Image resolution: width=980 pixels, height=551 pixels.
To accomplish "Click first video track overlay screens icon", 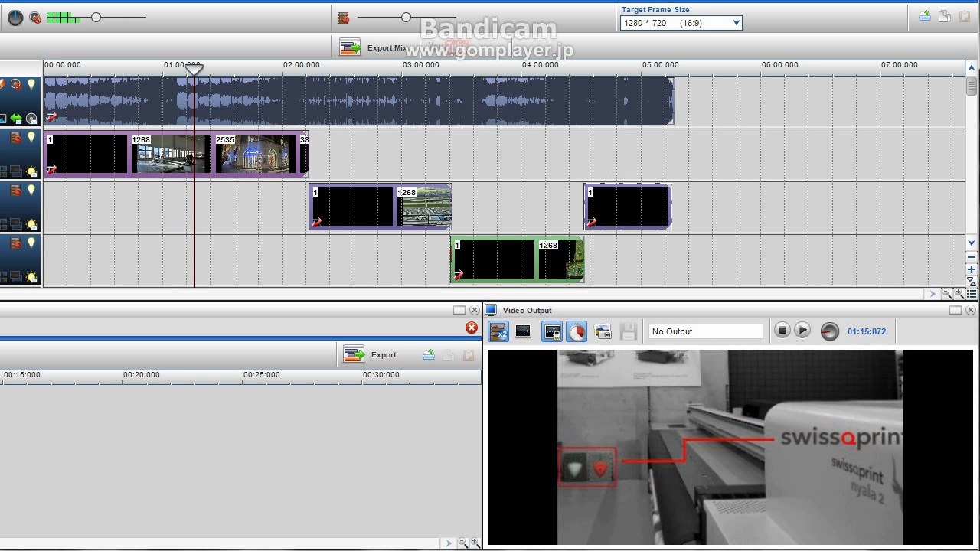I will pos(15,171).
